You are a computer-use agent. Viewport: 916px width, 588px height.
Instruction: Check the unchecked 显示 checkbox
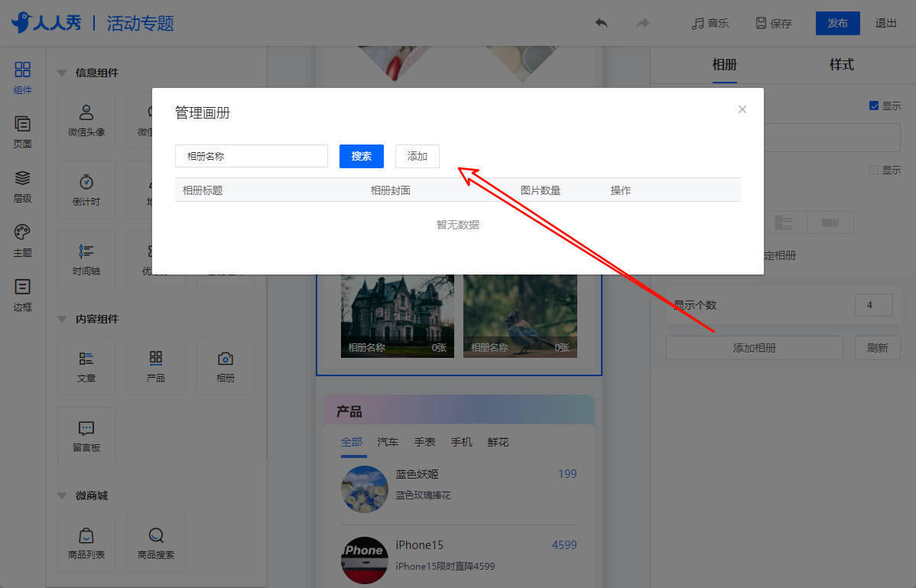click(x=874, y=170)
